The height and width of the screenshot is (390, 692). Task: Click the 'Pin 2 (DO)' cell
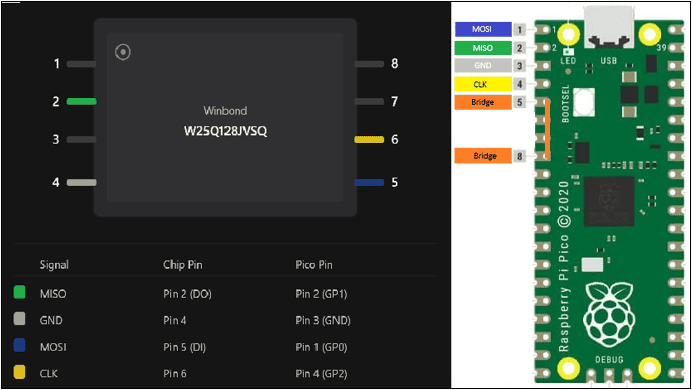pos(187,294)
